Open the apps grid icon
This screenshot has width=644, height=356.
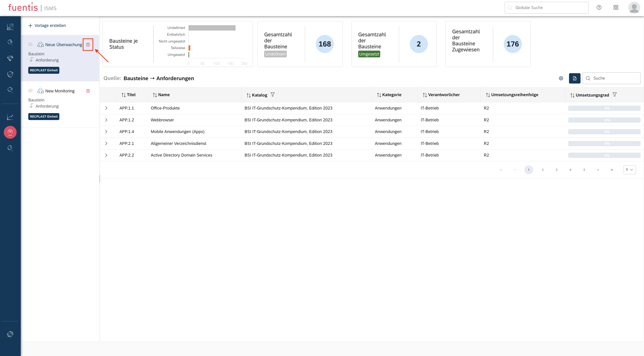pos(616,8)
